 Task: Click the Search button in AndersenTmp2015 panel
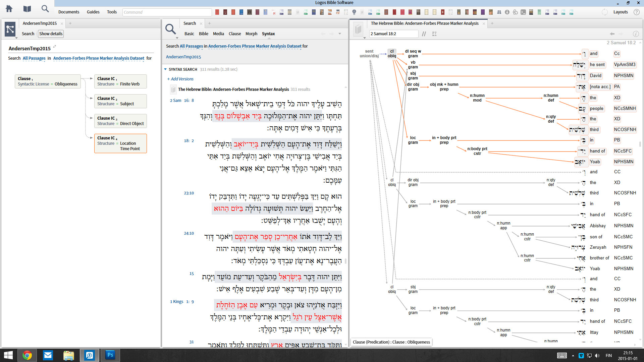[28, 34]
